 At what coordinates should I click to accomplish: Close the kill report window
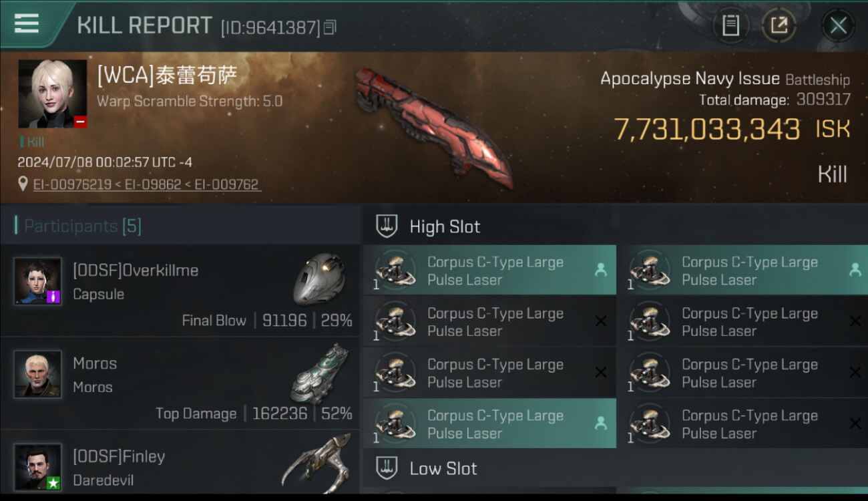point(838,26)
